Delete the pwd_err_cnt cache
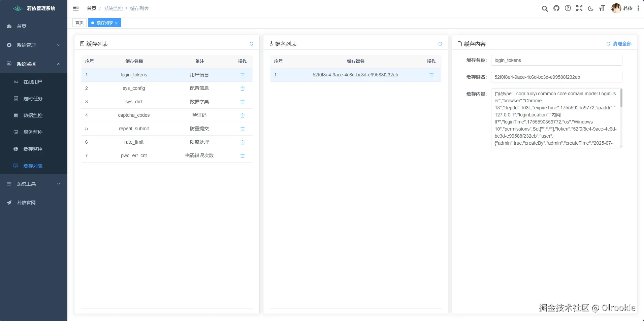 click(243, 156)
